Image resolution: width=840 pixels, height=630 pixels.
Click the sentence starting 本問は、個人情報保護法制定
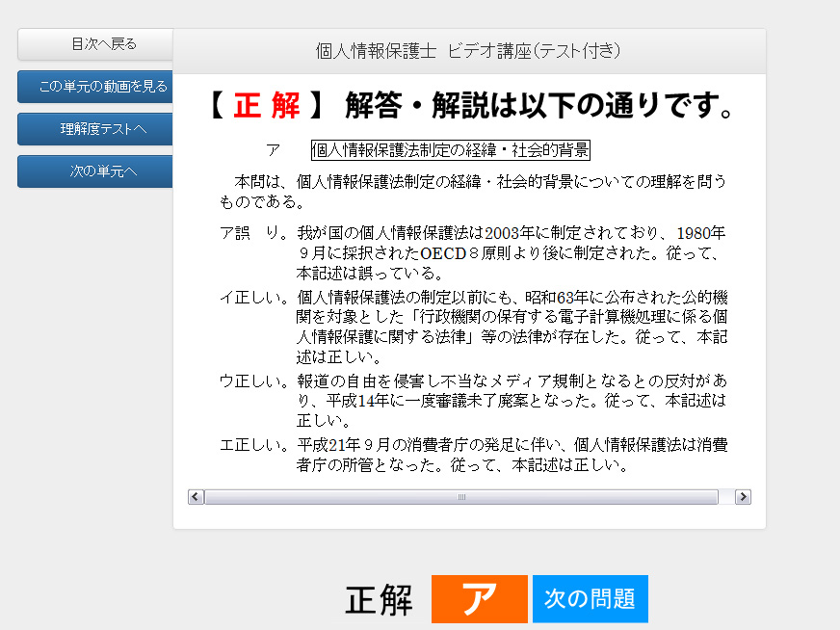[473, 192]
